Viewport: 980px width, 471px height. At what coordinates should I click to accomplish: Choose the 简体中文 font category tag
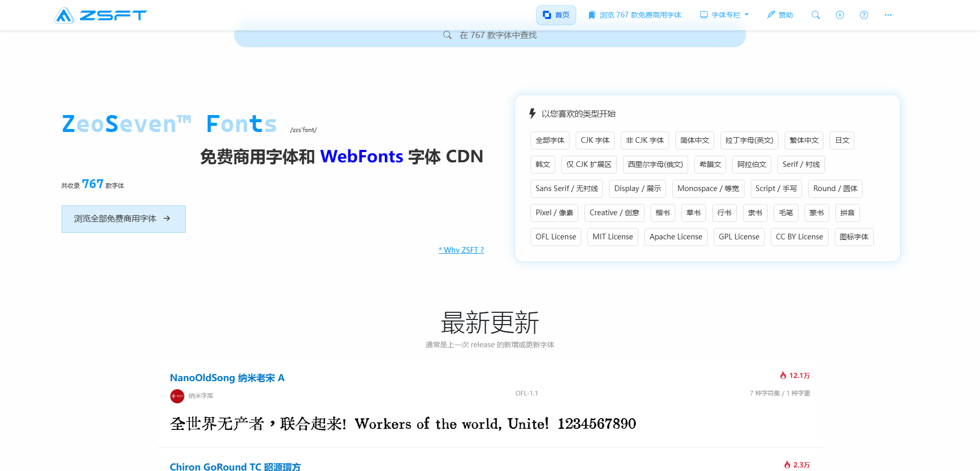coord(694,140)
